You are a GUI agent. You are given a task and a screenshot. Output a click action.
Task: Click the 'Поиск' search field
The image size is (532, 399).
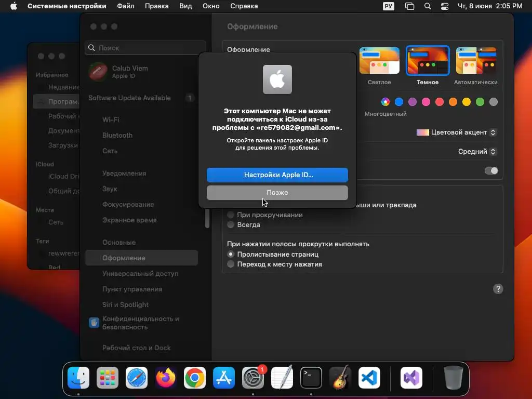tap(145, 48)
